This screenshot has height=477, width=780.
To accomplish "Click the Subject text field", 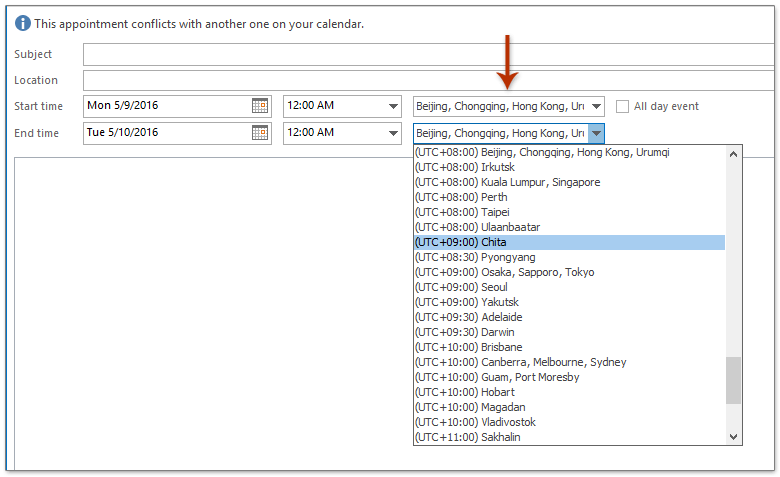I will 425,54.
